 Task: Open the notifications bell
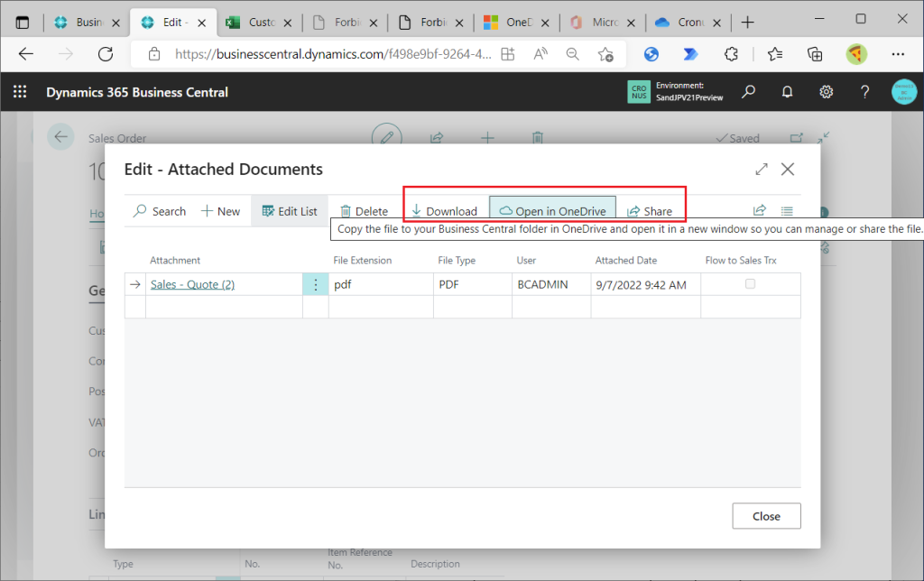coord(787,92)
